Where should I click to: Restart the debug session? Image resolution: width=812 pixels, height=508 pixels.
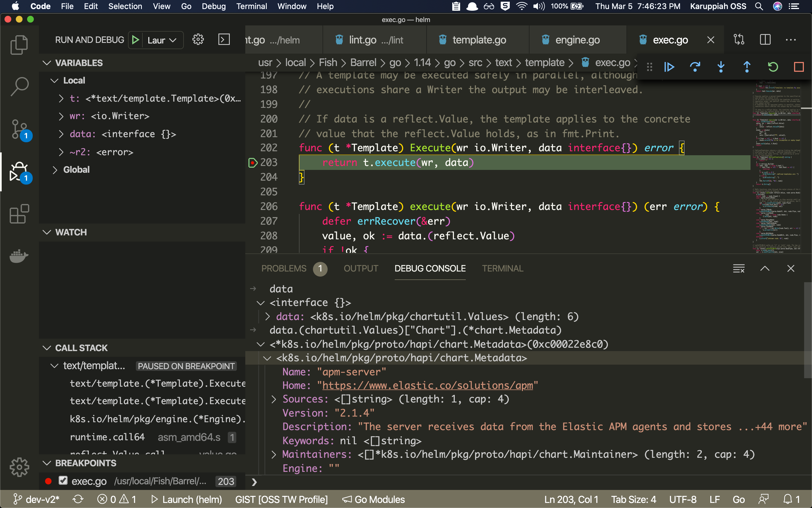773,67
